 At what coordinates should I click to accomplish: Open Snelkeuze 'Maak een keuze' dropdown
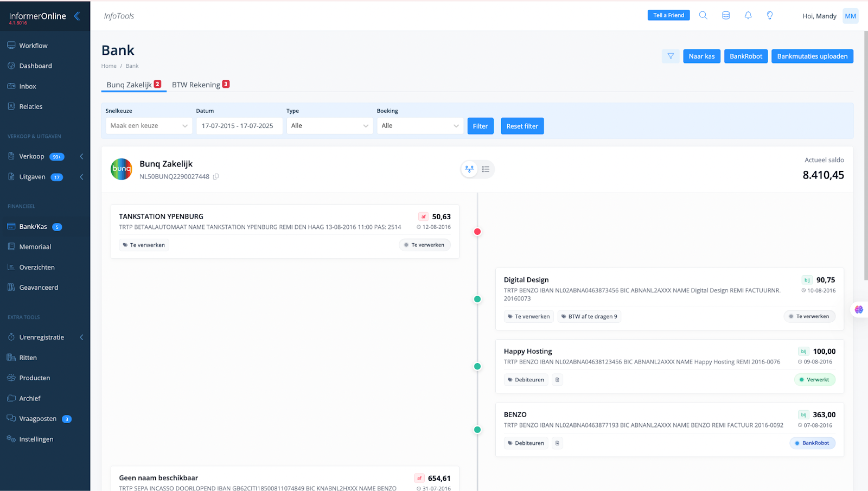click(149, 126)
